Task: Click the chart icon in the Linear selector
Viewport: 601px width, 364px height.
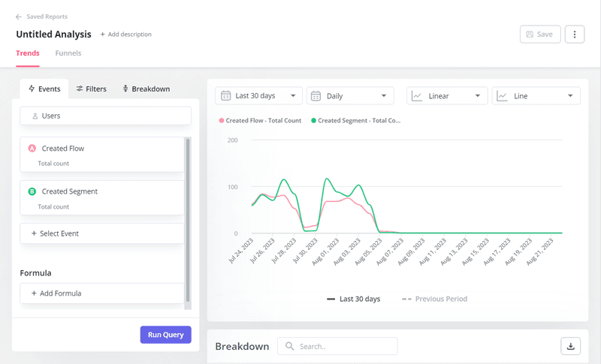Action: click(x=417, y=96)
